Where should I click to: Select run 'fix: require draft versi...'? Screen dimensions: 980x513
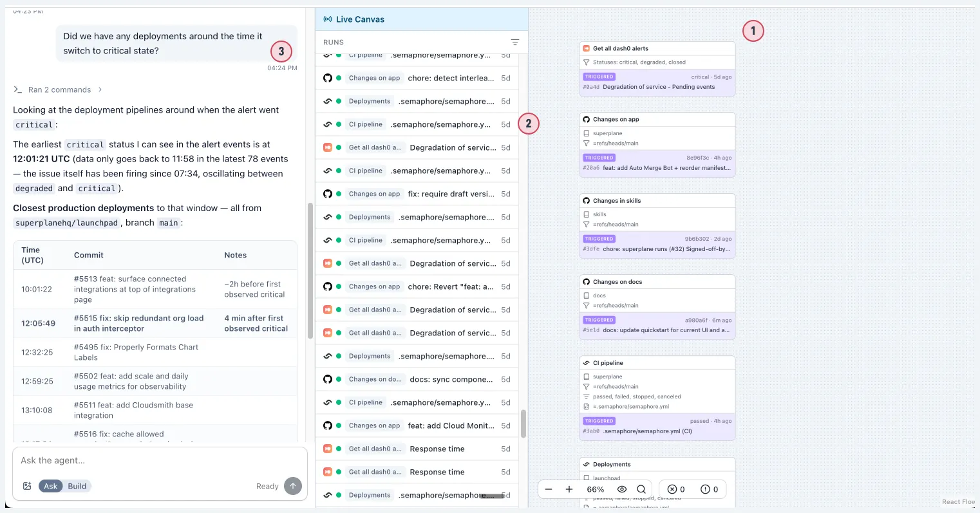[417, 194]
